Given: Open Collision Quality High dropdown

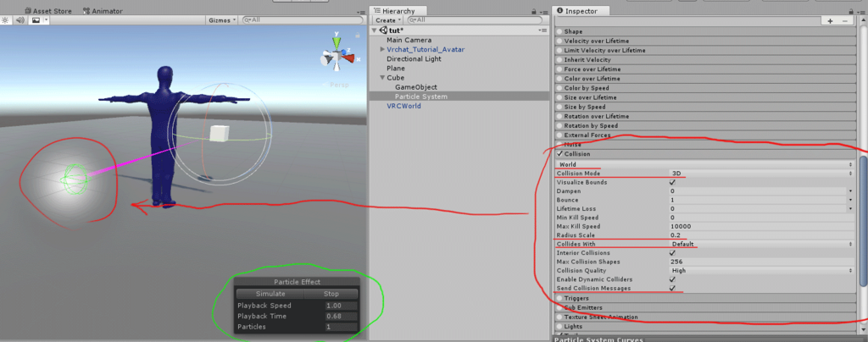Looking at the screenshot, I should coord(761,271).
